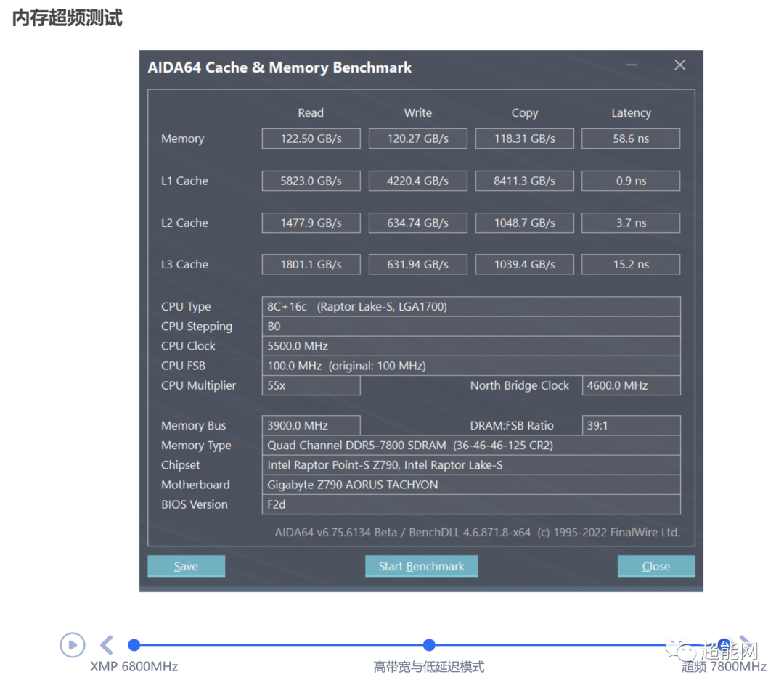Click the L2 Cache Latency value 3.7 ns
Screen dimensions: 784x685
click(x=631, y=223)
